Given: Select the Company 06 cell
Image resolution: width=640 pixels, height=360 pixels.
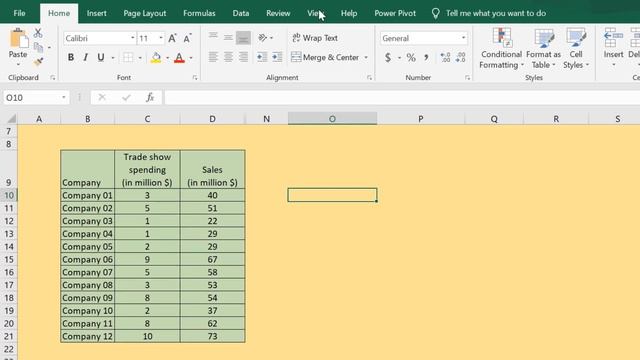Looking at the screenshot, I should point(87,259).
